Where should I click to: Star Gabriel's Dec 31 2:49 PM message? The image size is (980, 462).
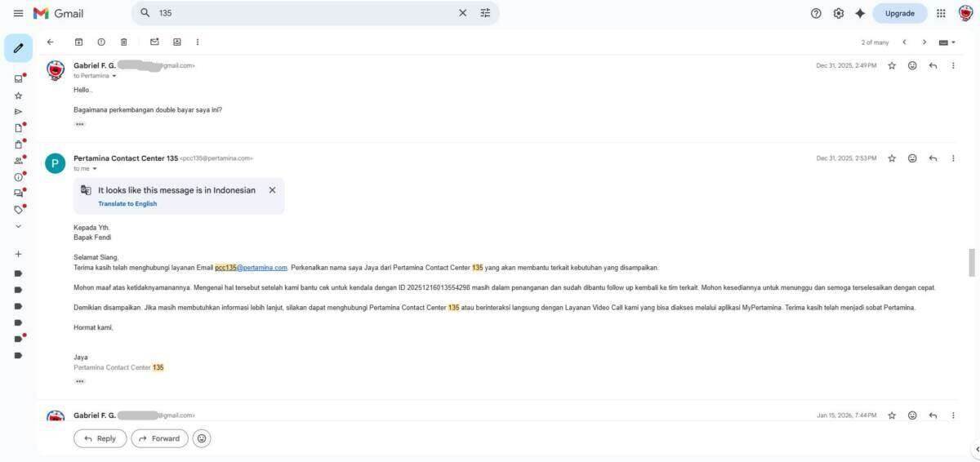pyautogui.click(x=892, y=65)
